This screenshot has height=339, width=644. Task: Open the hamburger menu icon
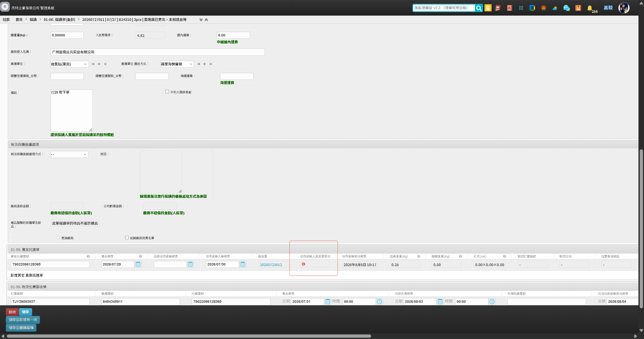coord(5,7)
